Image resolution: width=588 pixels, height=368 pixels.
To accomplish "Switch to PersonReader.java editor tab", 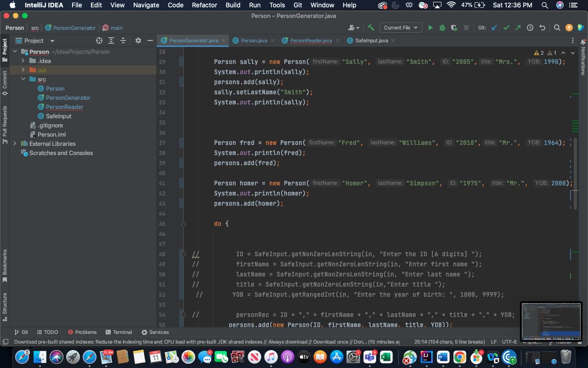I will [311, 40].
